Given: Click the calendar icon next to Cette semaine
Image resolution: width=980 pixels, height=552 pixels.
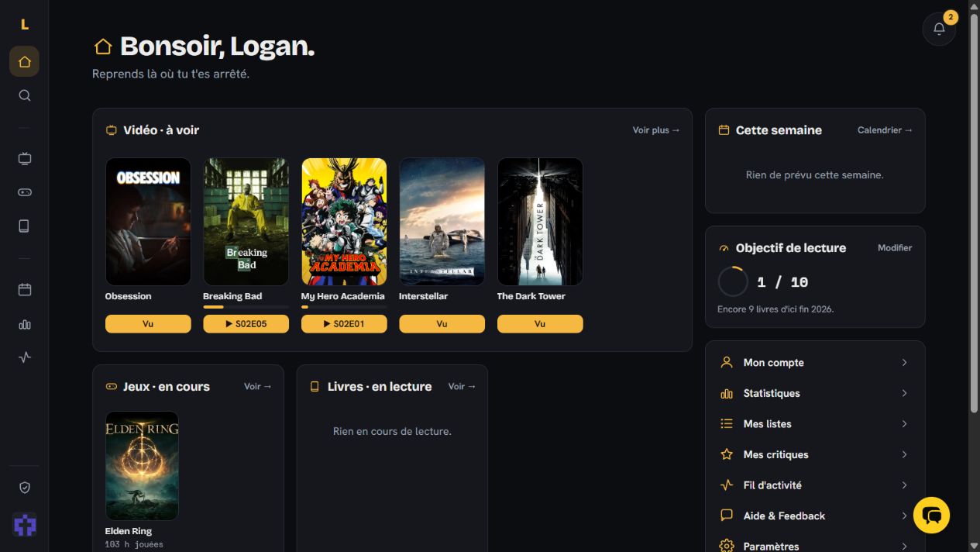Looking at the screenshot, I should click(724, 130).
